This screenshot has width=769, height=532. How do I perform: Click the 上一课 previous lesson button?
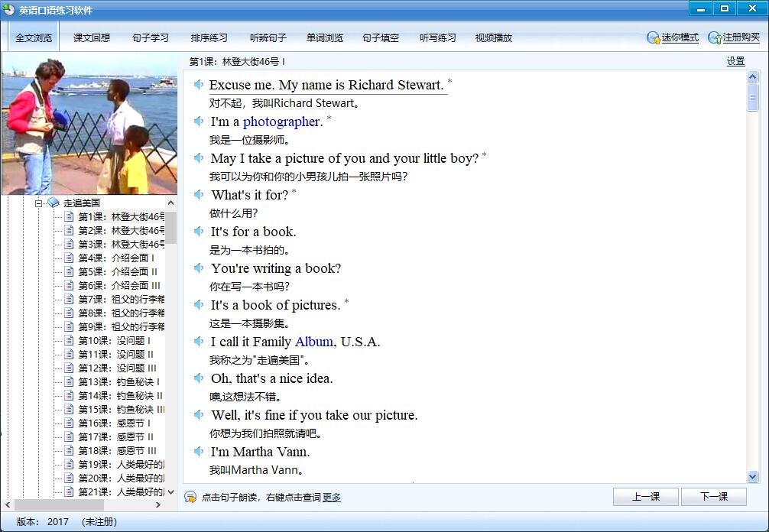coord(645,497)
